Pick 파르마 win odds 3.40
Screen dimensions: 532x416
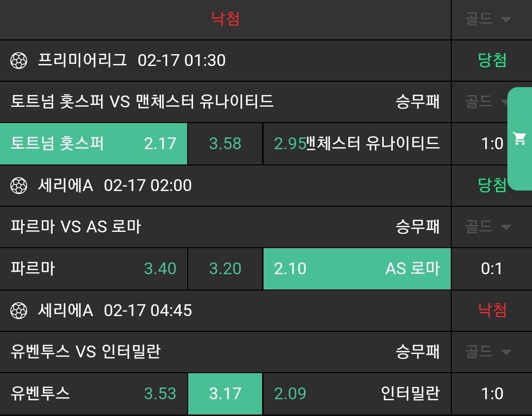(x=94, y=269)
